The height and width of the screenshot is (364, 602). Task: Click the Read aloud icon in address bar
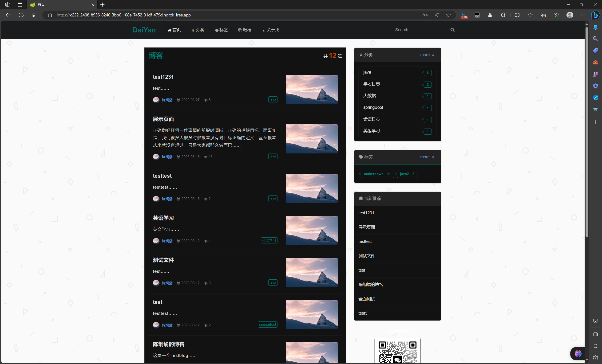pyautogui.click(x=437, y=15)
